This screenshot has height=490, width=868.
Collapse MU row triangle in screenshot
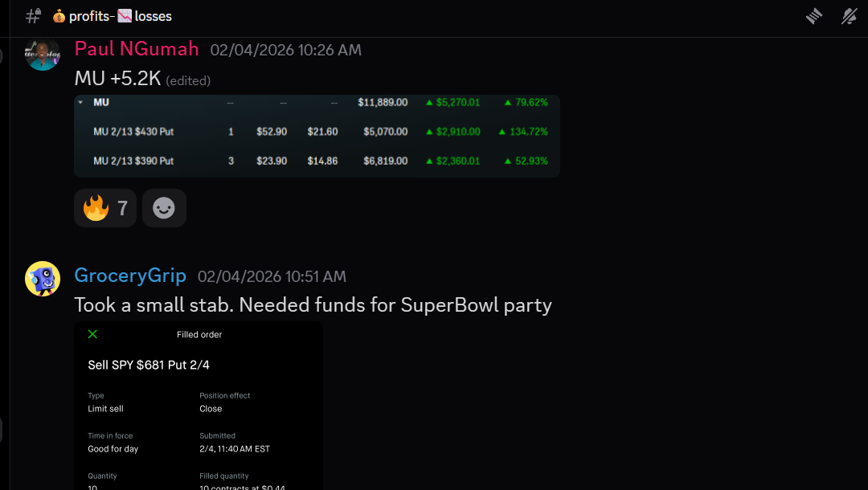pos(80,102)
